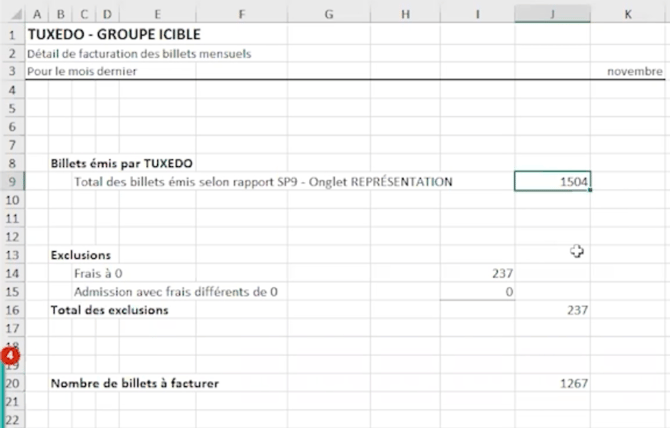Select row 16 header
The image size is (670, 428).
click(x=12, y=310)
